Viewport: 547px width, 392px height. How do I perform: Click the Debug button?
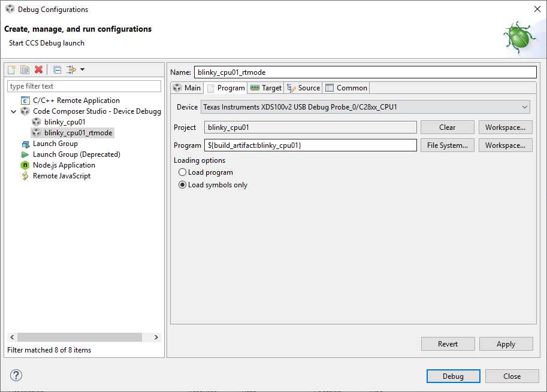coord(453,376)
